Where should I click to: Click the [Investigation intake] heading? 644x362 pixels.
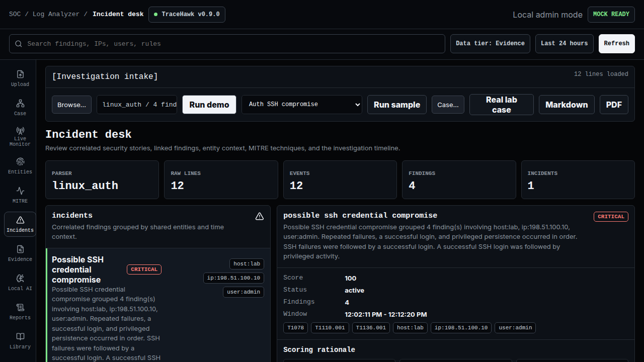(105, 76)
